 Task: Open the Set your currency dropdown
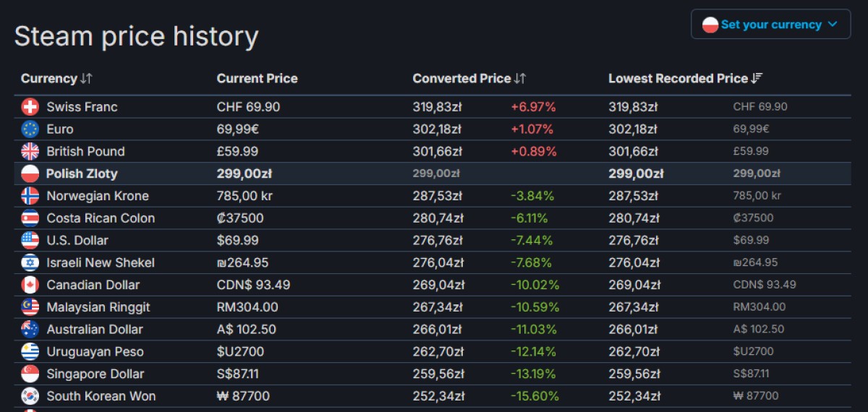click(771, 24)
